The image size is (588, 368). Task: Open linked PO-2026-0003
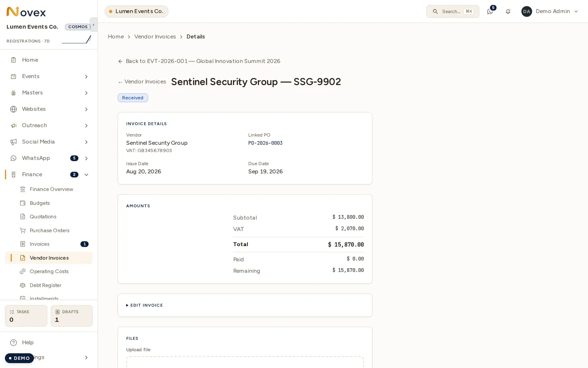tap(265, 143)
